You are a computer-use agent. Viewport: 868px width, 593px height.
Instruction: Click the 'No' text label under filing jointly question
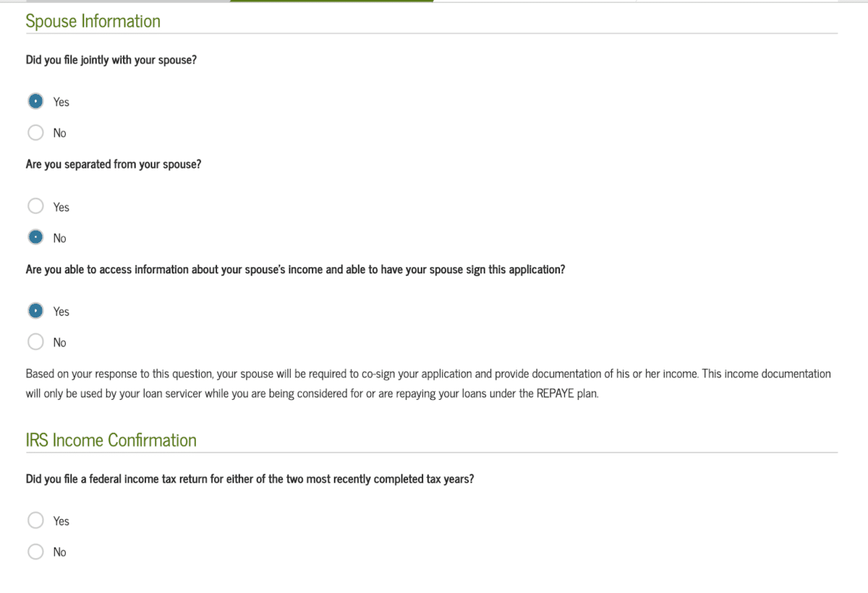point(59,133)
